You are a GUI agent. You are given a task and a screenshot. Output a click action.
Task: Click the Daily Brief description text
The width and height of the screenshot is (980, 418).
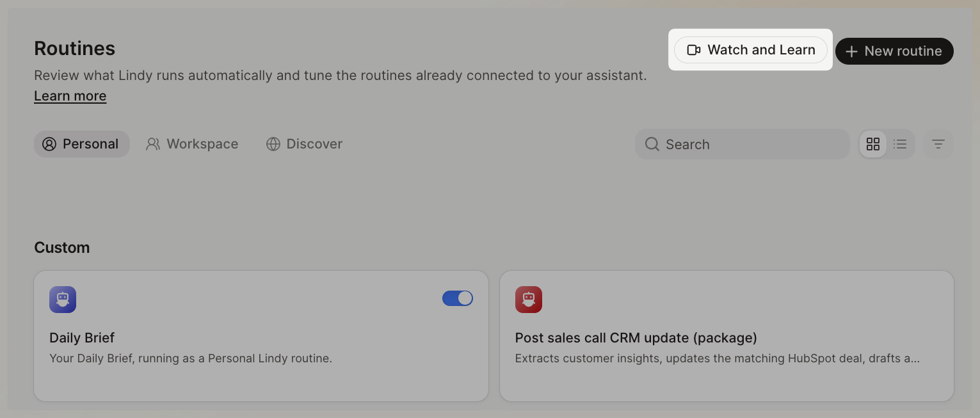point(191,358)
